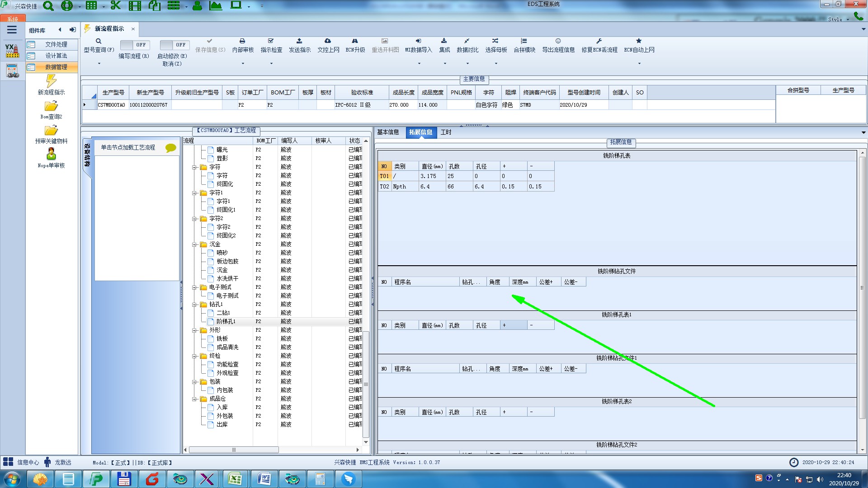Open the Bom查询2 folder icon
The image size is (868, 488).
[51, 106]
